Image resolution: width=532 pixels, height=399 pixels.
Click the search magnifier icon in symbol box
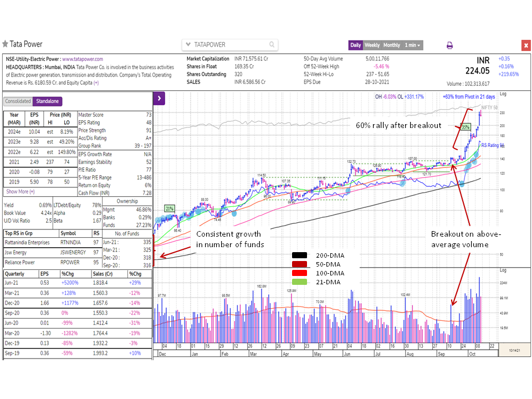pos(272,44)
